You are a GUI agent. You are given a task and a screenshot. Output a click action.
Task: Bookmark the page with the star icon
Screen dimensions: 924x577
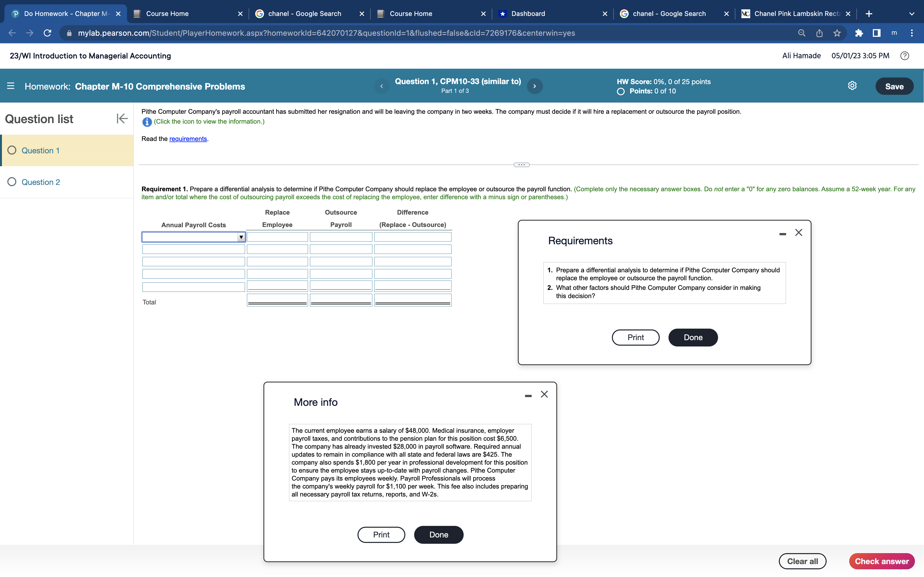837,33
